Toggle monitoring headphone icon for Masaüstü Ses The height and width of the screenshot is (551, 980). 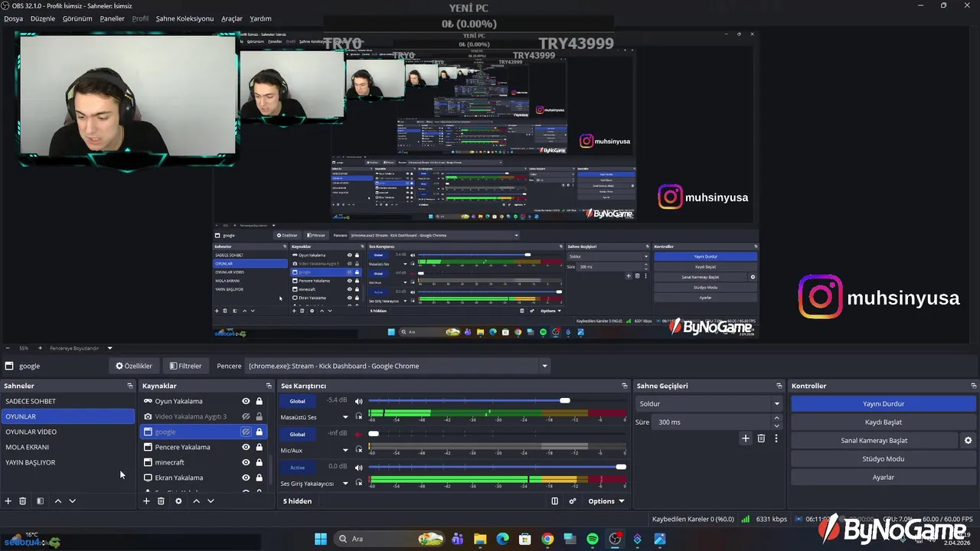[x=358, y=417]
